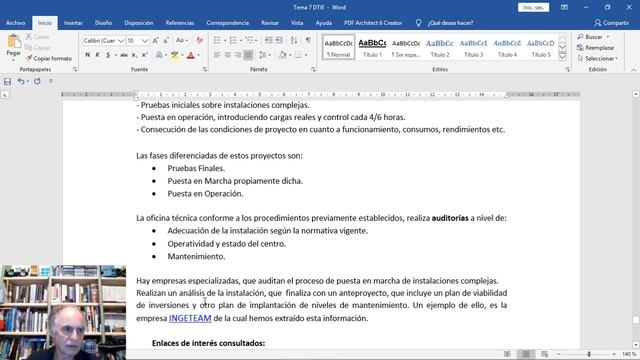Toggle italic (K) formatting

pyautogui.click(x=98, y=55)
